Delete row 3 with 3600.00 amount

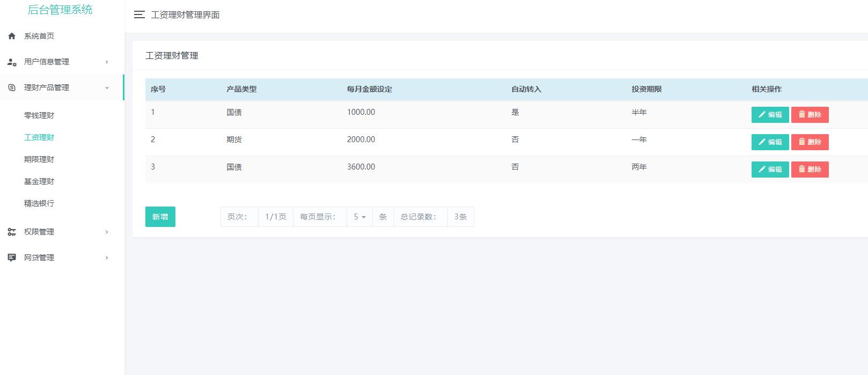(x=810, y=169)
